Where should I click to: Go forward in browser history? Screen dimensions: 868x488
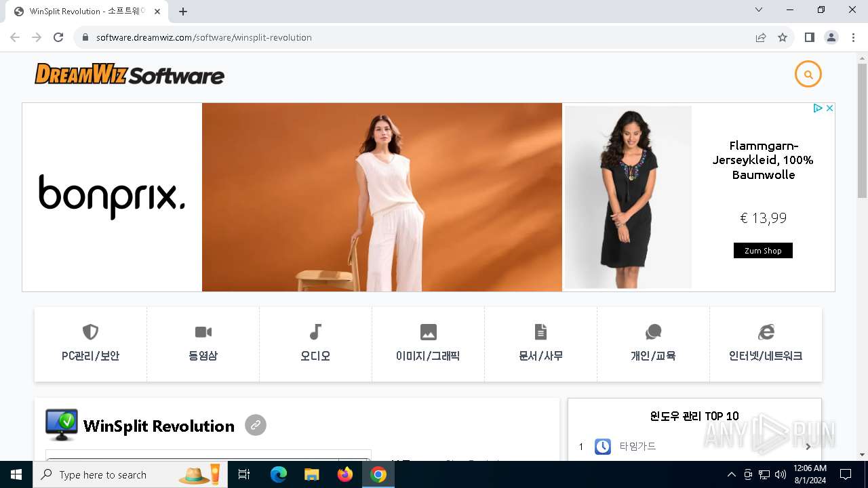coord(37,37)
